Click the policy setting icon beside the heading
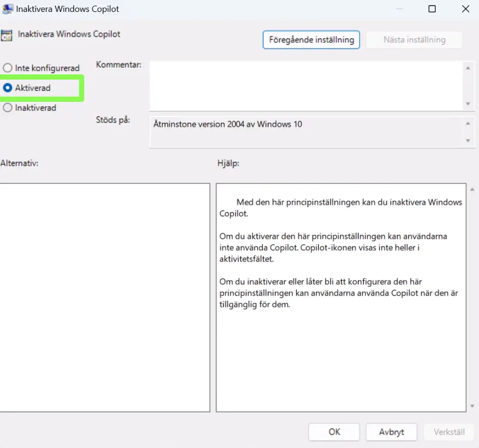Screen dimensions: 479x448 [7, 35]
